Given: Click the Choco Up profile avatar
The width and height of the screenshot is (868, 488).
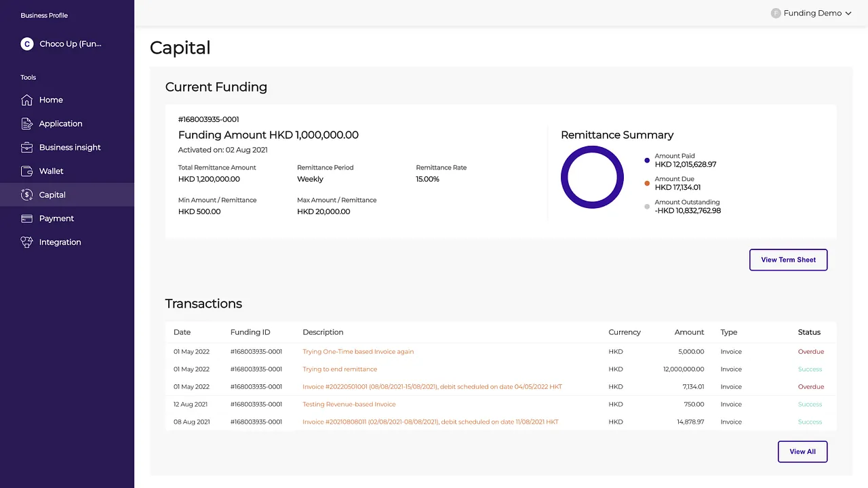Looking at the screenshot, I should click(27, 44).
